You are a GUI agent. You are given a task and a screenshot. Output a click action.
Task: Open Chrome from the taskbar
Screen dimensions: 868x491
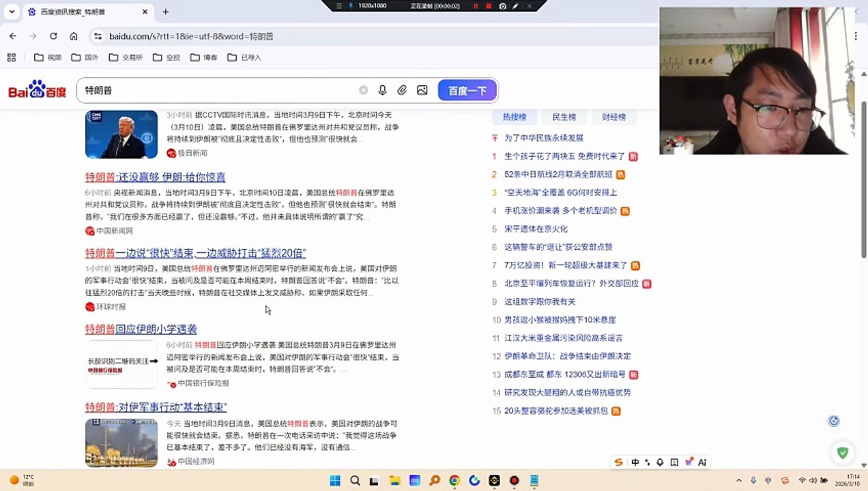point(454,481)
